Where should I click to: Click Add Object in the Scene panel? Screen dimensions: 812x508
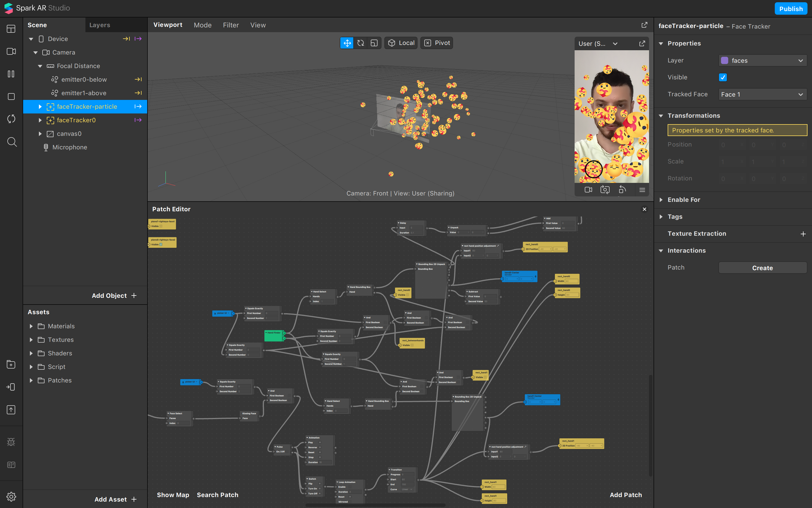[x=114, y=296]
